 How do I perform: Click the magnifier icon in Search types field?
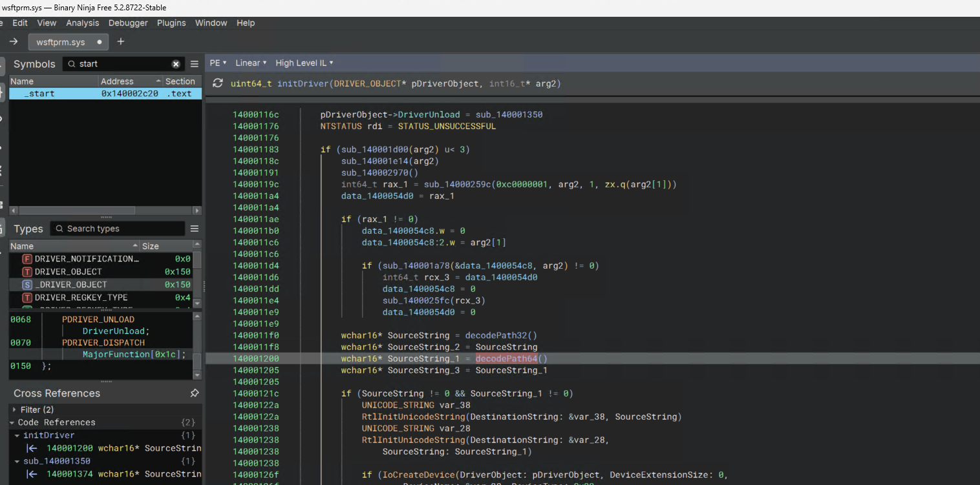click(58, 228)
